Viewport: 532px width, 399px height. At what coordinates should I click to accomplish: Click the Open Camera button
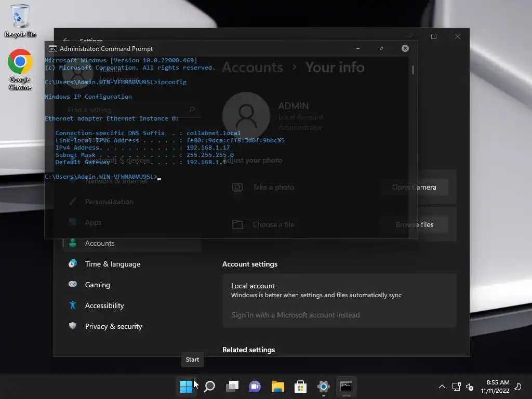[x=414, y=187]
